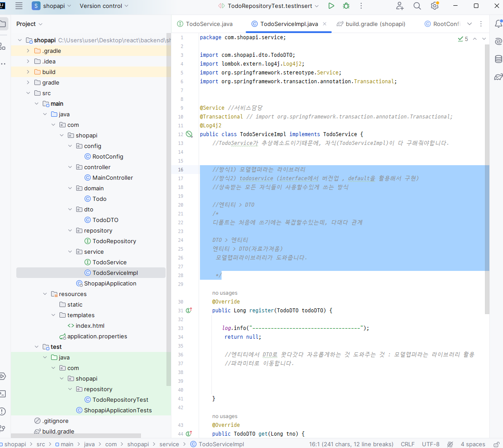The height and width of the screenshot is (448, 503).
Task: Open the Notifications bell panel
Action: (499, 24)
